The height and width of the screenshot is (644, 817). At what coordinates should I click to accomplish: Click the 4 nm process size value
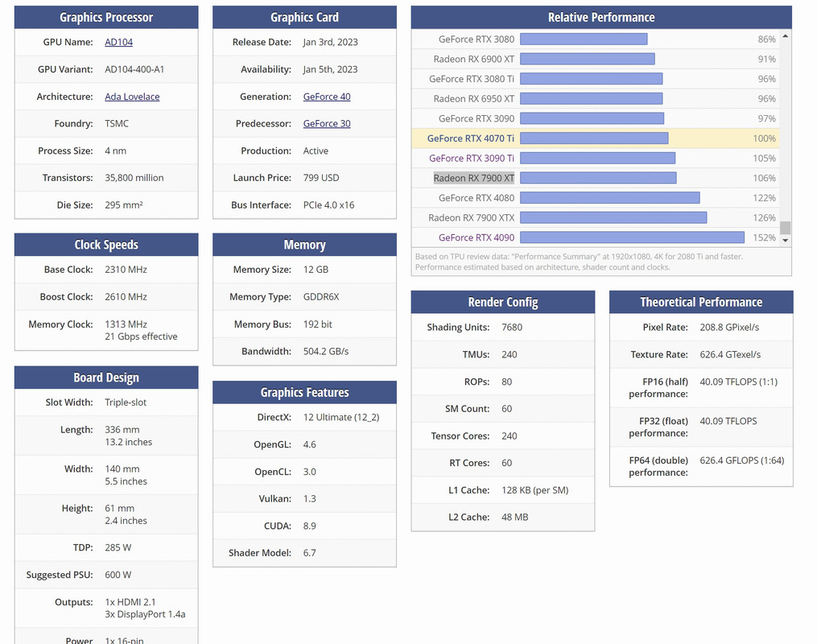click(x=116, y=151)
